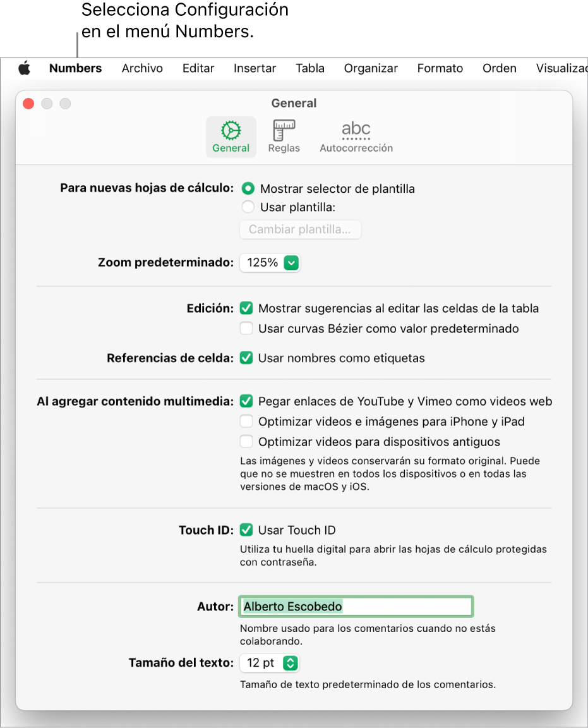Disable pasting YouTube and Vimeo links as web videos

[x=246, y=401]
